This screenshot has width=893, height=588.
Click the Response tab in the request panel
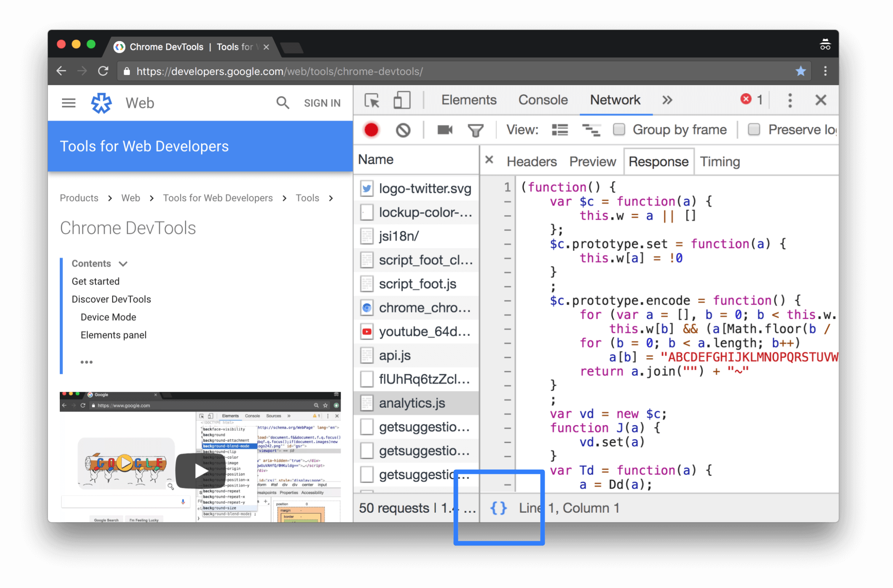[657, 161]
